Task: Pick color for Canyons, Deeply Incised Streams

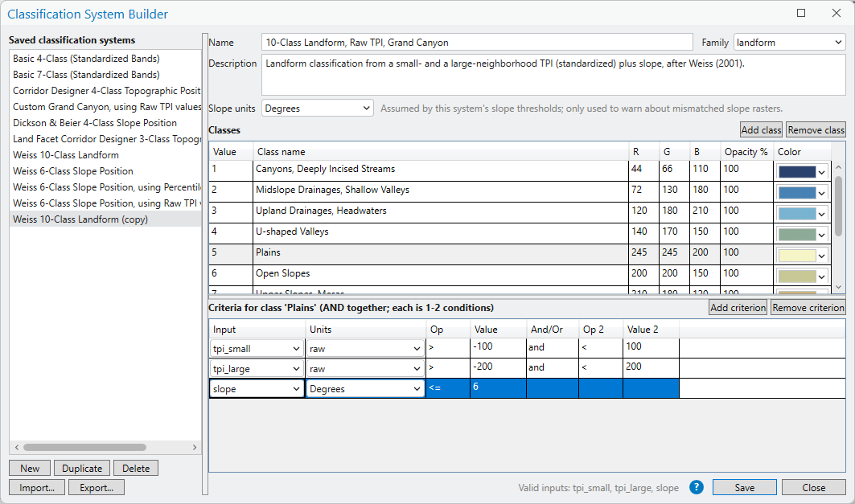Action: [802, 172]
